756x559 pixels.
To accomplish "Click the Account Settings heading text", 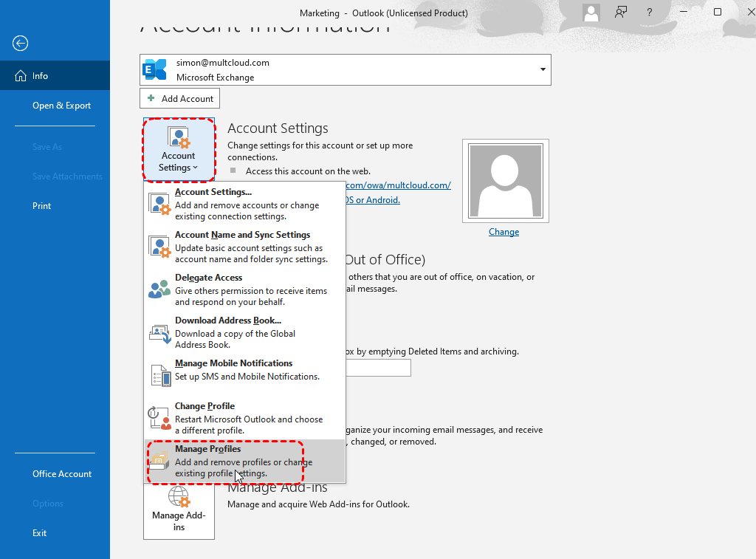I will point(278,128).
